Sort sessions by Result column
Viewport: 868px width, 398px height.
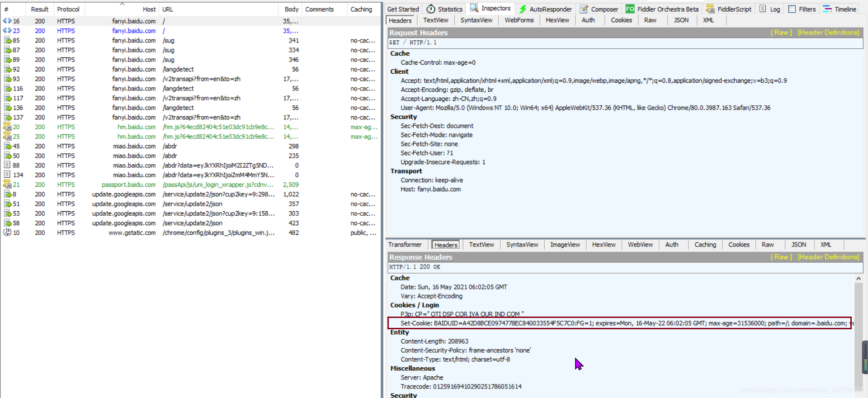[40, 9]
